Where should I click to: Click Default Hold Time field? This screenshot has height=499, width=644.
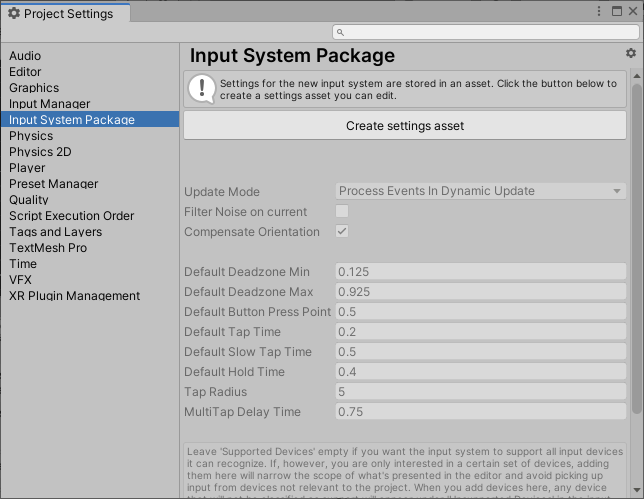click(481, 372)
